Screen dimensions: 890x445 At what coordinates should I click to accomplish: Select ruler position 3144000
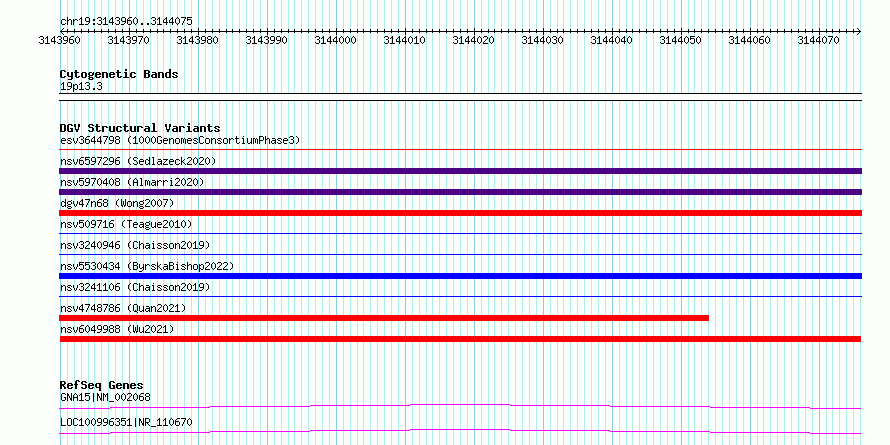click(x=335, y=40)
